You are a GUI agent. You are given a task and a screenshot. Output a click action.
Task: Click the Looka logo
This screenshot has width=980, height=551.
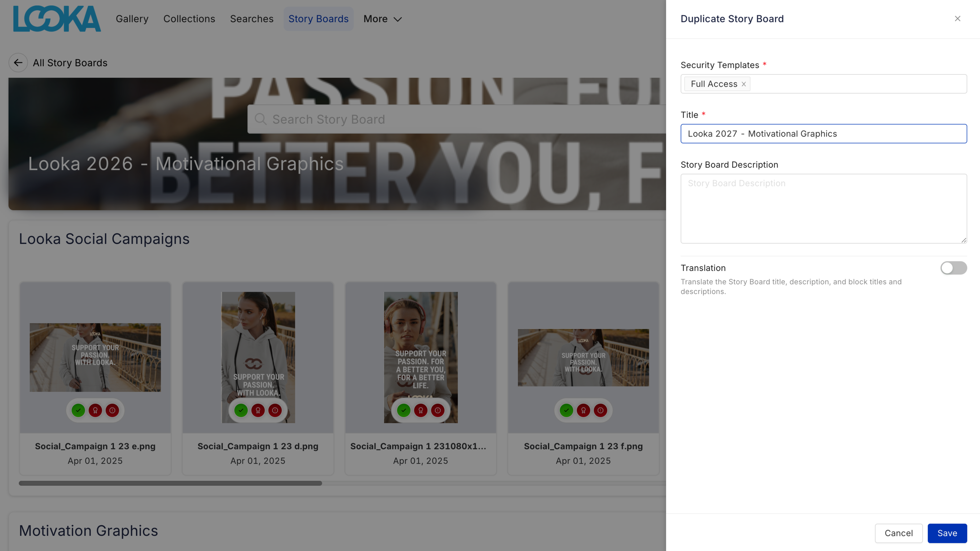pyautogui.click(x=57, y=19)
